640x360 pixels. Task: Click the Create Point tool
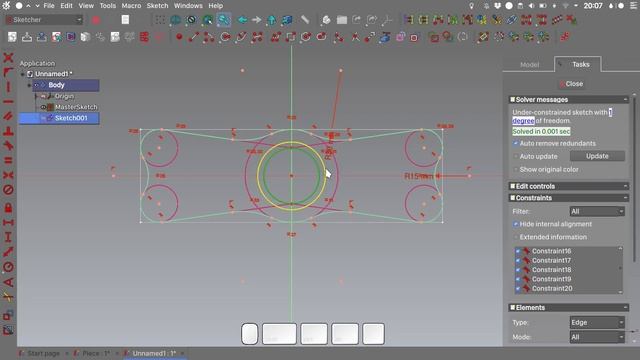(x=179, y=37)
